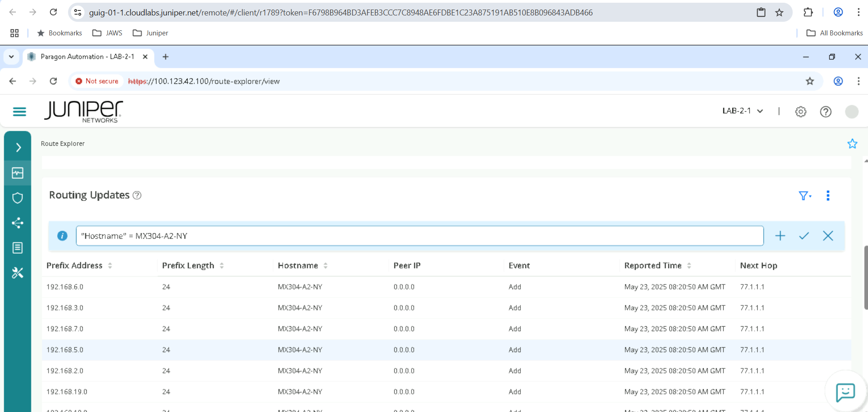Image resolution: width=868 pixels, height=412 pixels.
Task: Select the Paragon Automation - LAB-2-1 tab
Action: click(87, 57)
